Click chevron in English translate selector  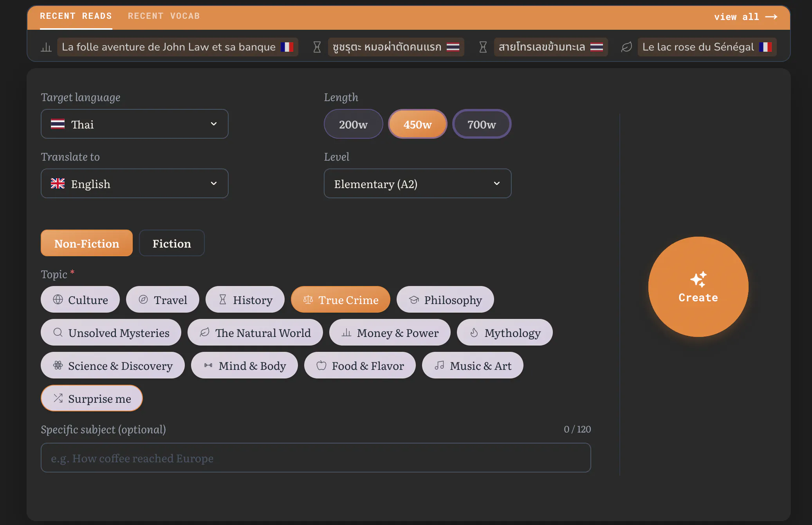tap(214, 183)
